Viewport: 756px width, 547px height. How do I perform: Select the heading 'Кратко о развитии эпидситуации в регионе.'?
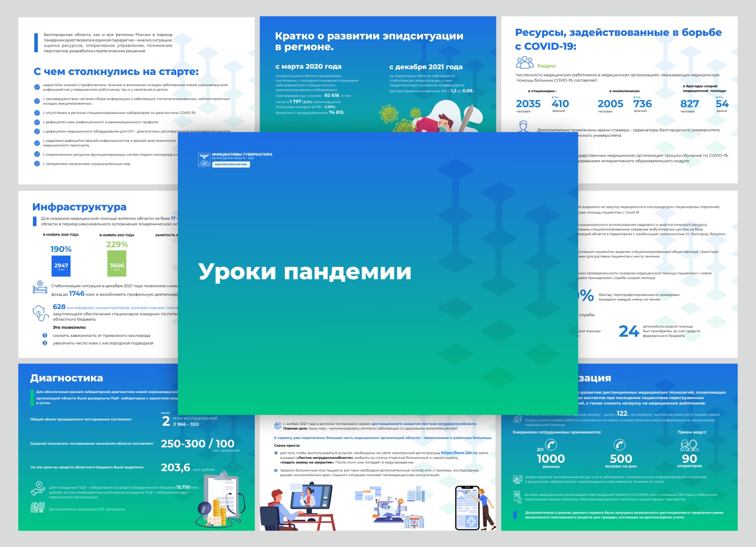point(369,42)
